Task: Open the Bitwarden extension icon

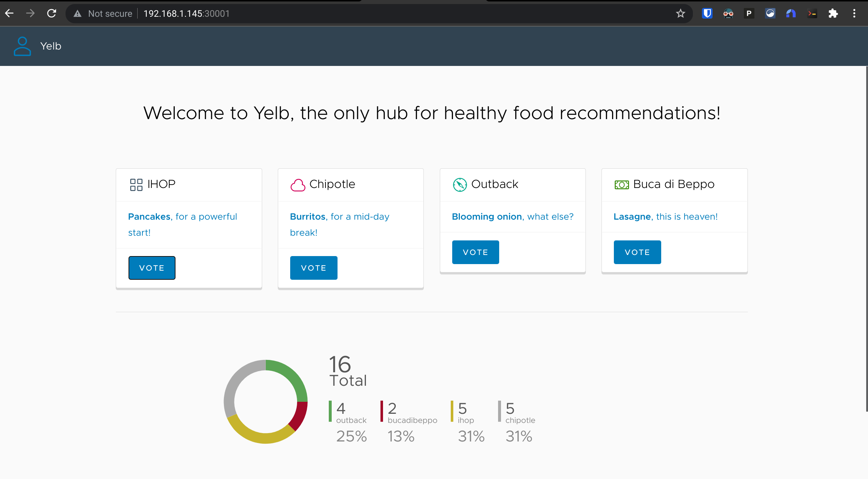Action: point(707,14)
